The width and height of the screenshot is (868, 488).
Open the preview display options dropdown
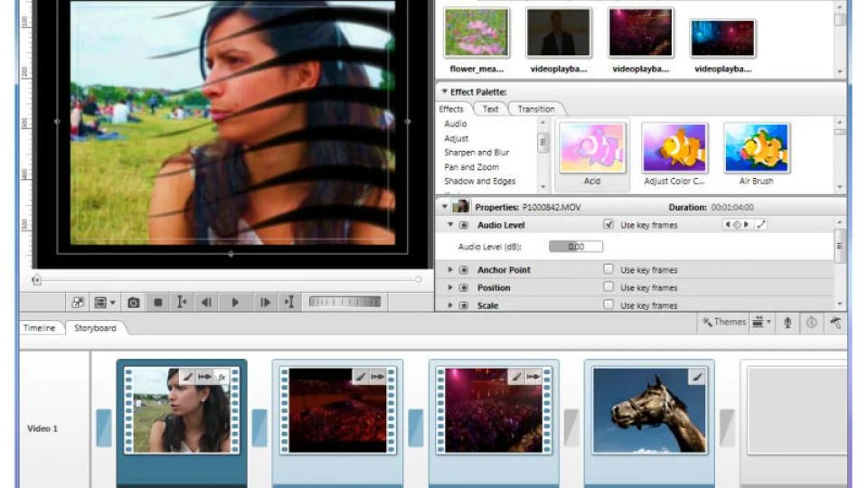105,303
